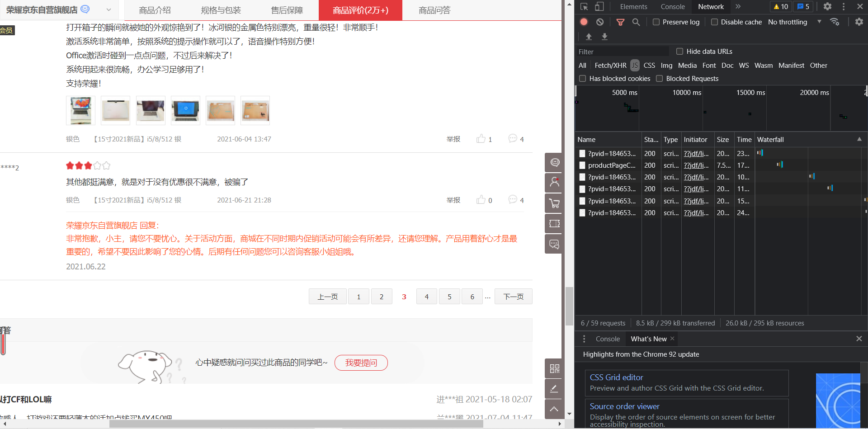The width and height of the screenshot is (868, 429).
Task: Open the shopping cart icon in sidebar
Action: 553,203
